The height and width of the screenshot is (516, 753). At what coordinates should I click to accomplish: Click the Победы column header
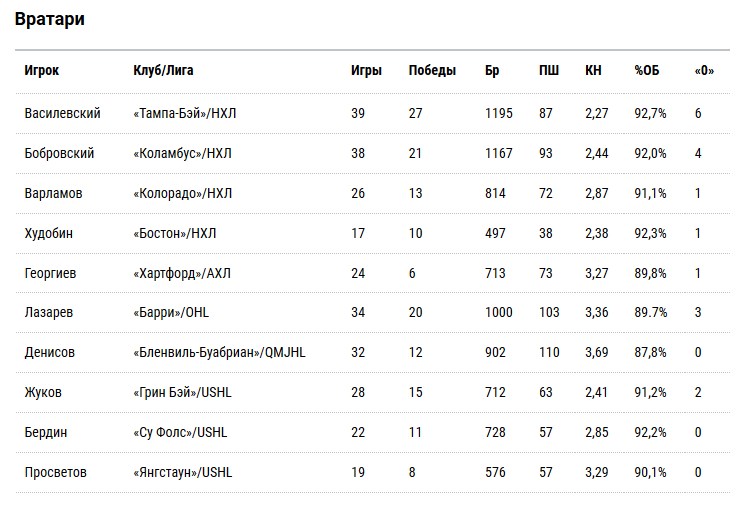(x=432, y=70)
